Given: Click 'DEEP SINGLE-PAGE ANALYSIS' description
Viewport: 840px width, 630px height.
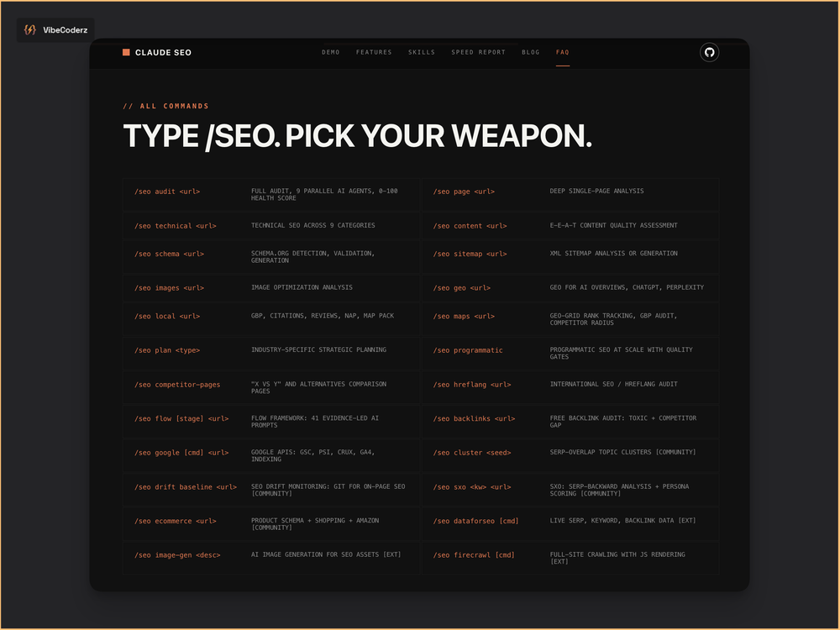Looking at the screenshot, I should (x=596, y=192).
